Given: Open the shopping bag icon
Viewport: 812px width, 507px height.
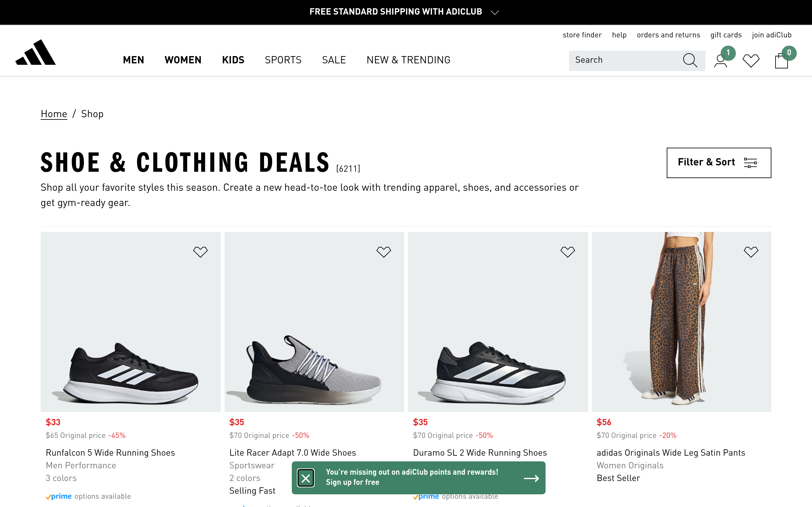Looking at the screenshot, I should coord(781,61).
